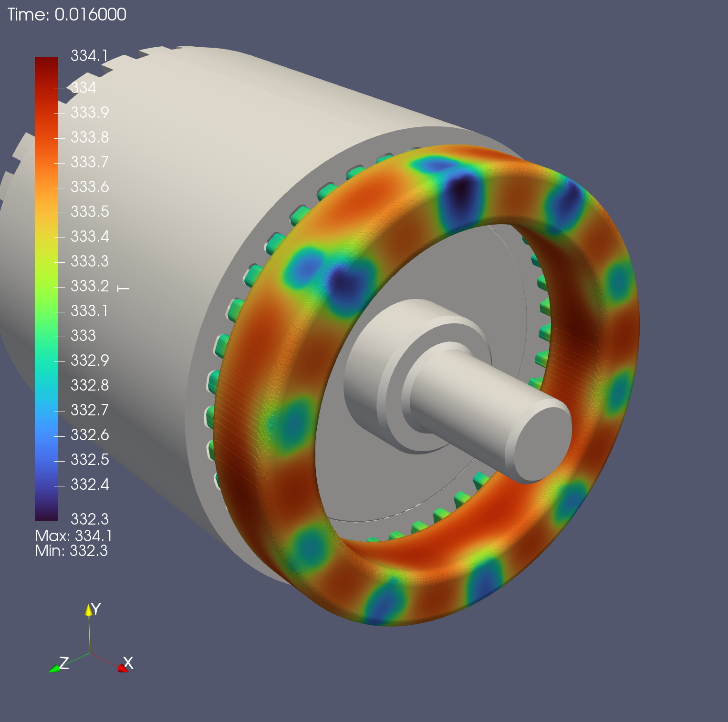728x722 pixels.
Task: Click the Z axis green arrow cone
Action: tap(54, 669)
